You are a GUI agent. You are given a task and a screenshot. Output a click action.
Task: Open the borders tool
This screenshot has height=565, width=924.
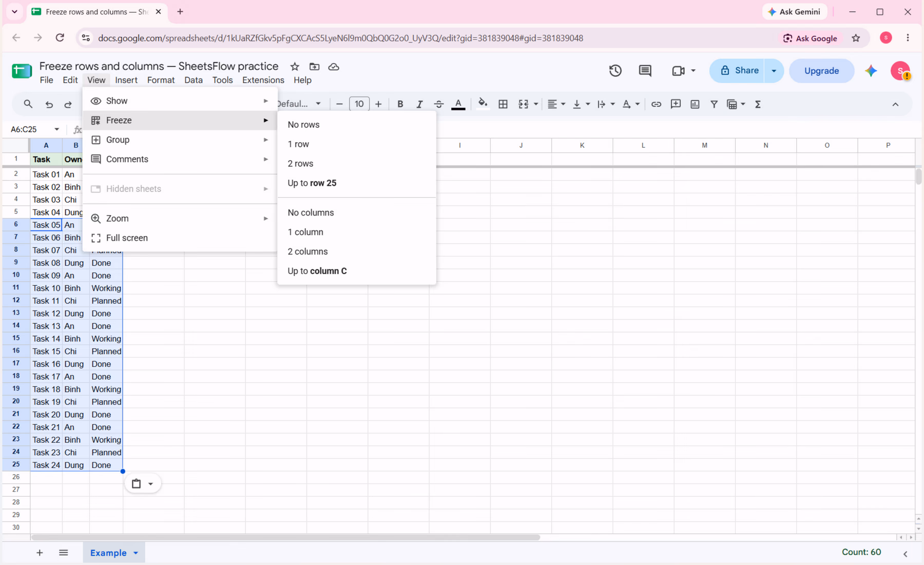pyautogui.click(x=503, y=104)
